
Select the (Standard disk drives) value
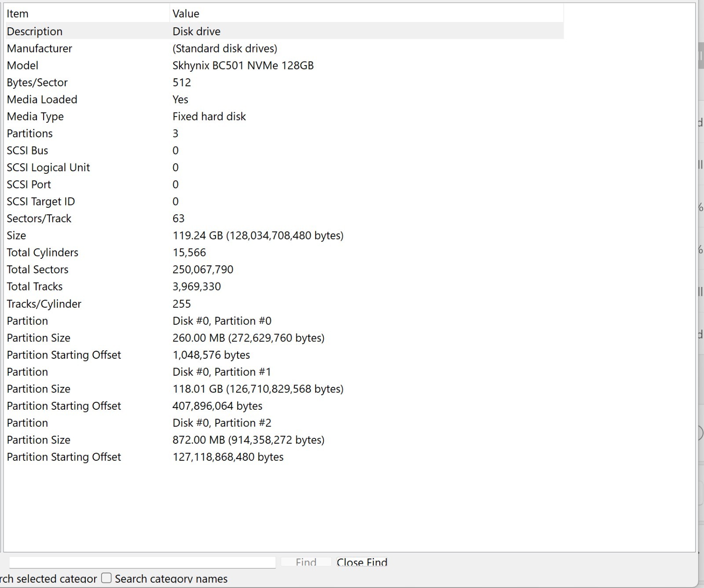[225, 48]
